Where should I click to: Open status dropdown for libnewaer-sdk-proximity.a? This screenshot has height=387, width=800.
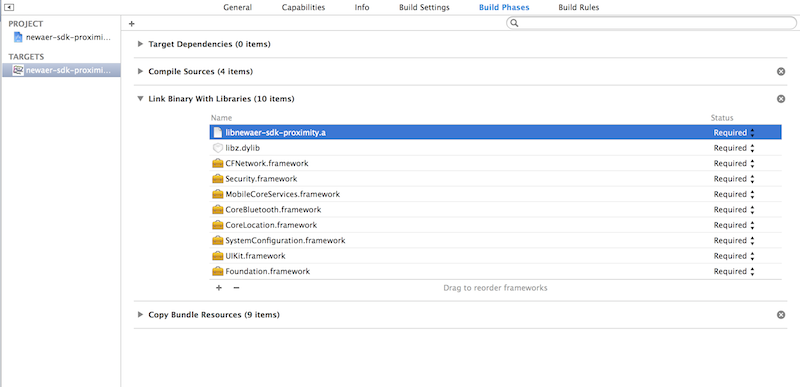point(734,133)
